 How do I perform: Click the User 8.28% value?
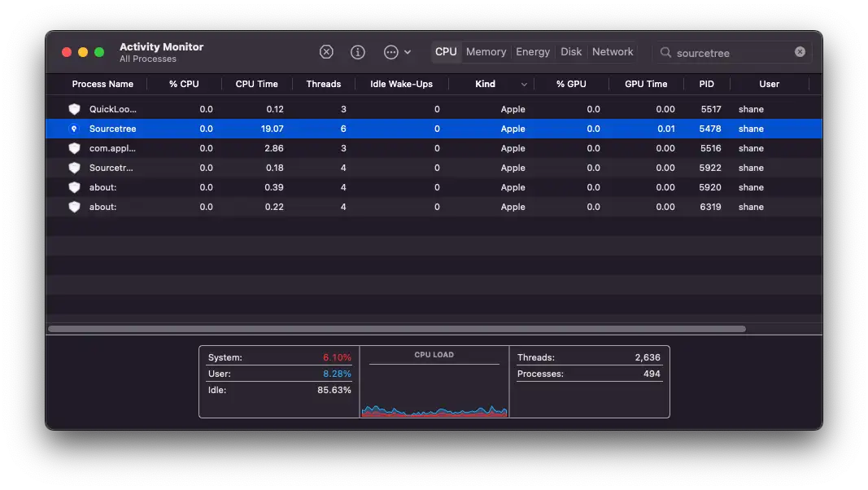click(337, 374)
